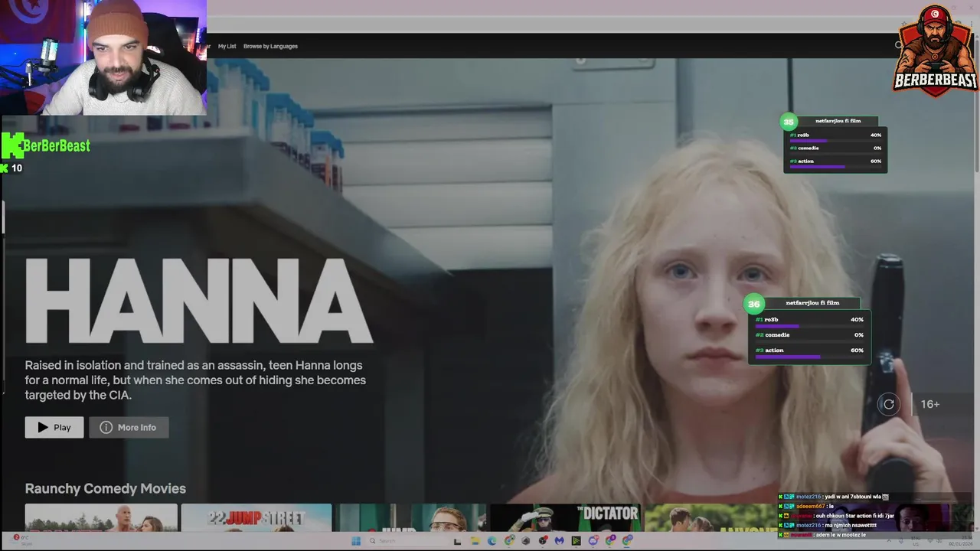Click the 16+ maturity rating badge
Image resolution: width=980 pixels, height=551 pixels.
(x=929, y=404)
